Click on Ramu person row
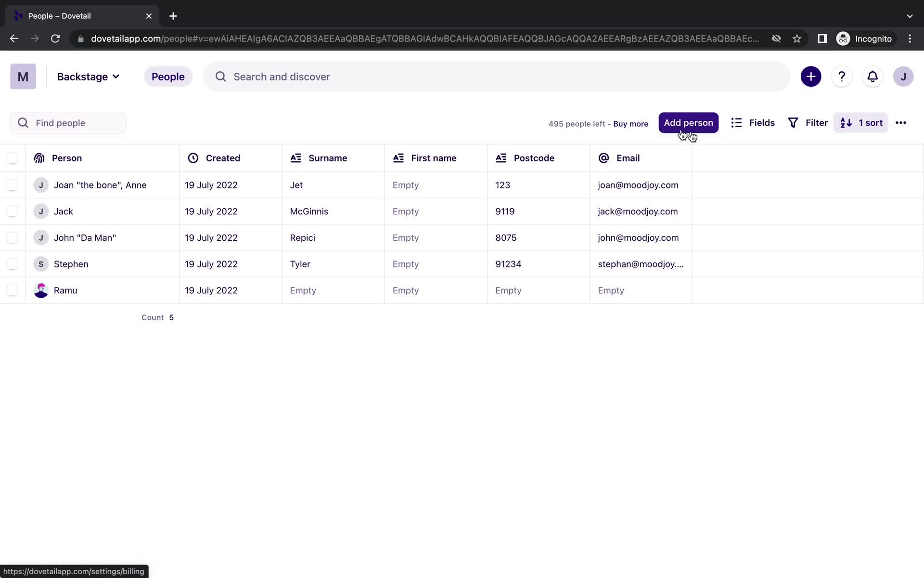Image resolution: width=924 pixels, height=578 pixels. (65, 289)
